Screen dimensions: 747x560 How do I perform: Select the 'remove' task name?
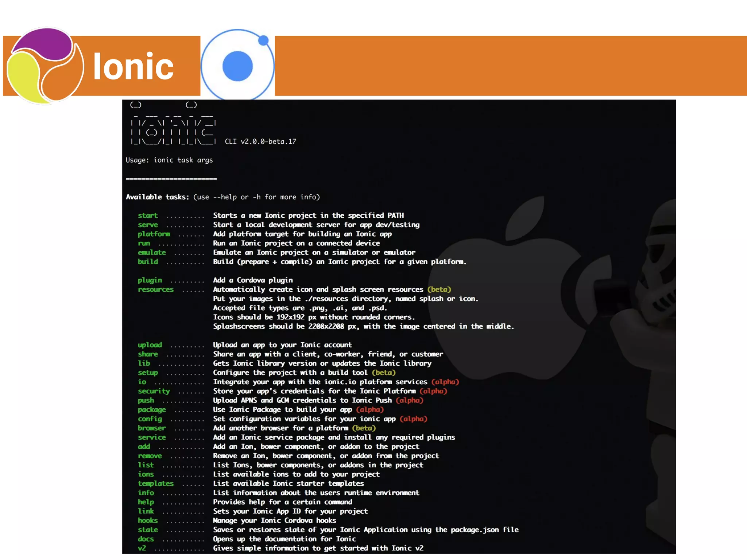click(150, 456)
